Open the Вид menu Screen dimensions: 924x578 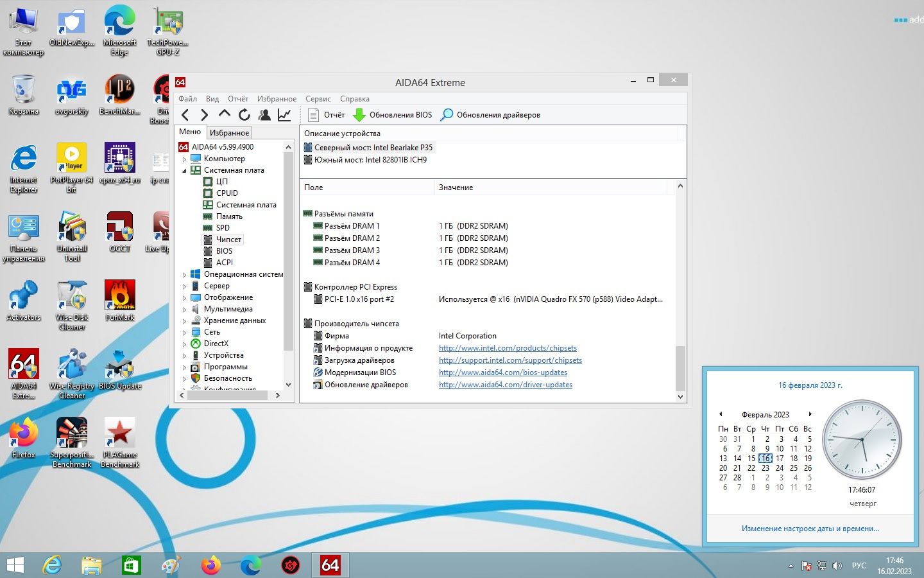pyautogui.click(x=212, y=99)
